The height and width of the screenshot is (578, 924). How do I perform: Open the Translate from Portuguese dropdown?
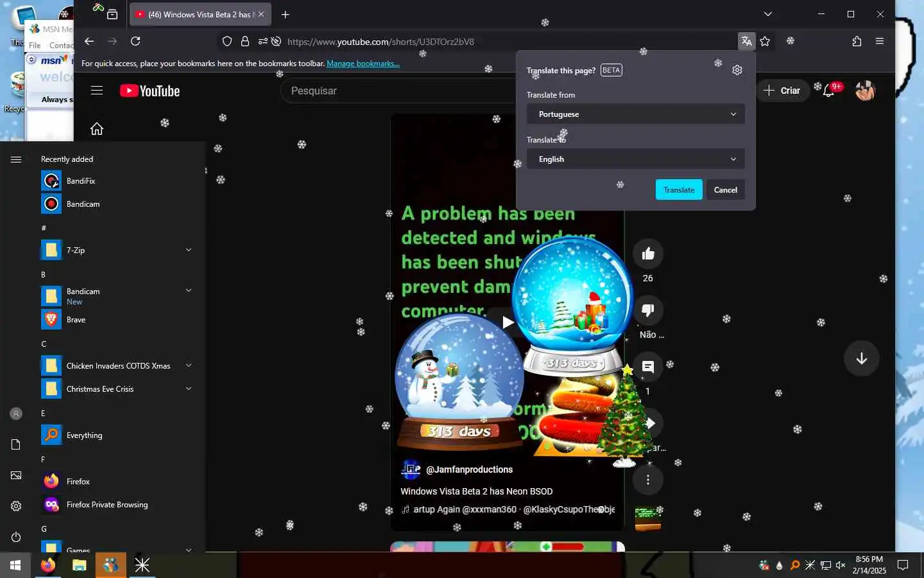[x=635, y=114]
